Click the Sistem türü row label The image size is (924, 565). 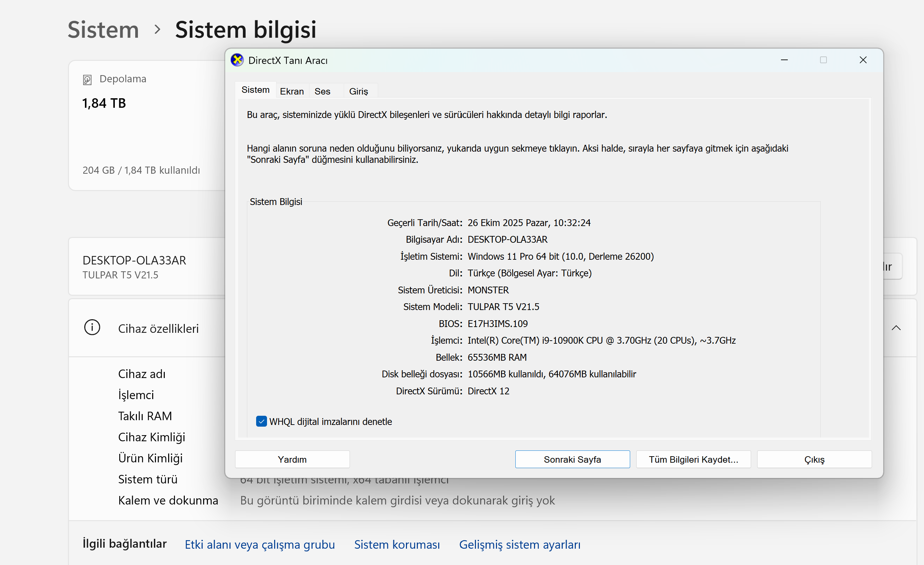(148, 479)
